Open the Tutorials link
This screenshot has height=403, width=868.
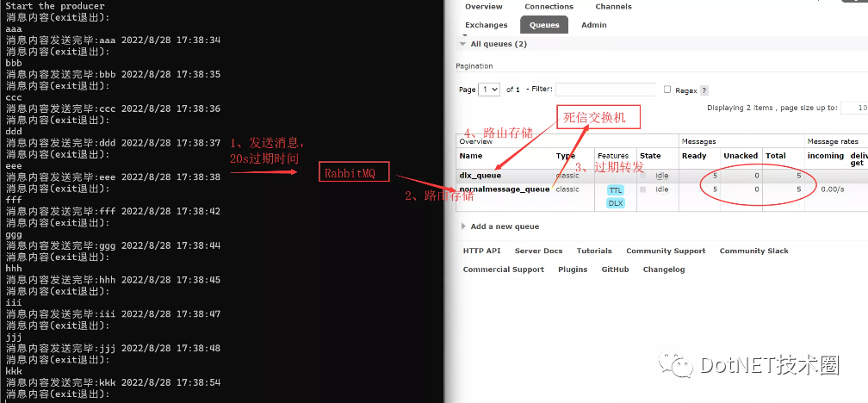click(594, 251)
